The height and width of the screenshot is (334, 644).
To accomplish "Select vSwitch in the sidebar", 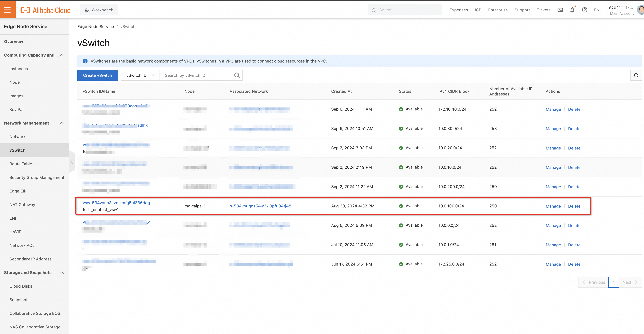I will click(x=34, y=150).
